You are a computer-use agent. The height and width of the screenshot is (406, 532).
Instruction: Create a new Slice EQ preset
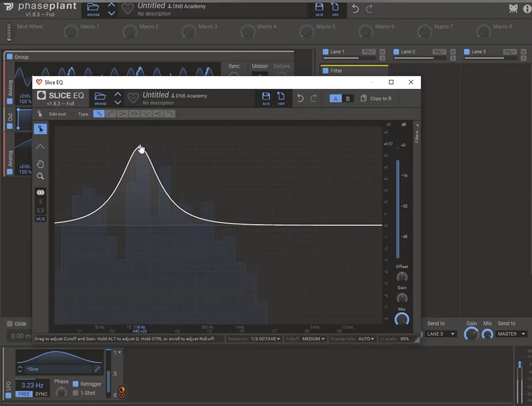point(281,98)
